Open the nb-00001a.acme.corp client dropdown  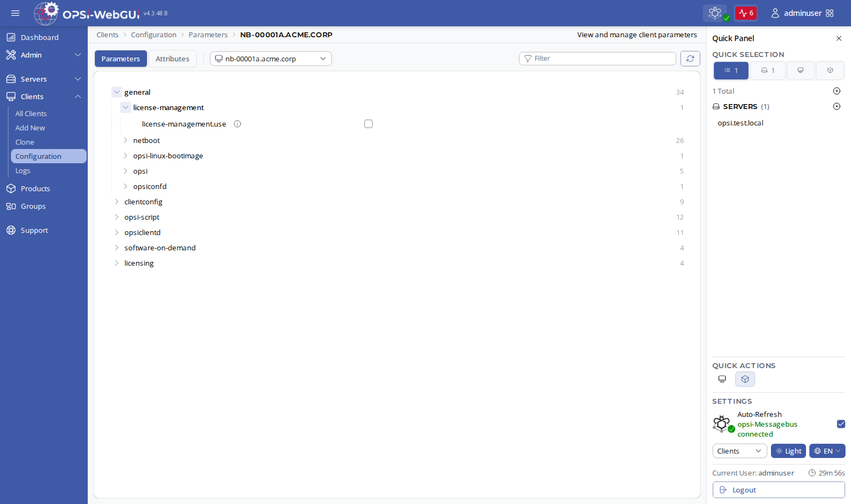(271, 59)
